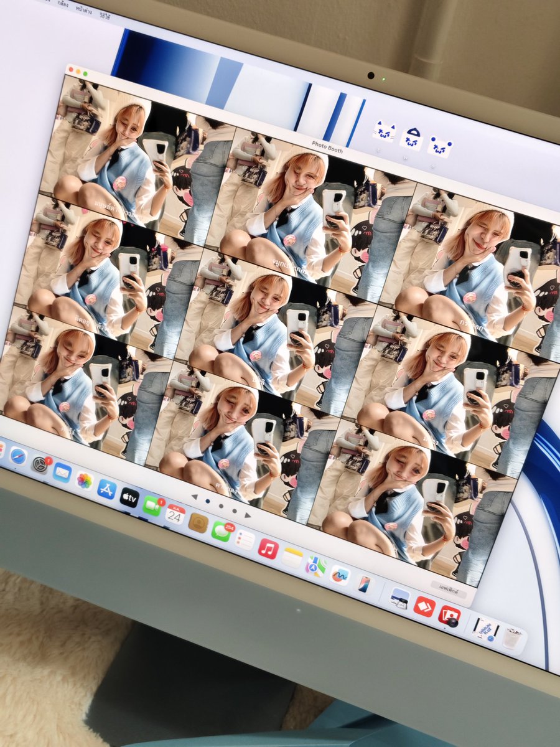Launch Maps from the Dock
Image resolution: width=560 pixels, height=747 pixels.
315,566
